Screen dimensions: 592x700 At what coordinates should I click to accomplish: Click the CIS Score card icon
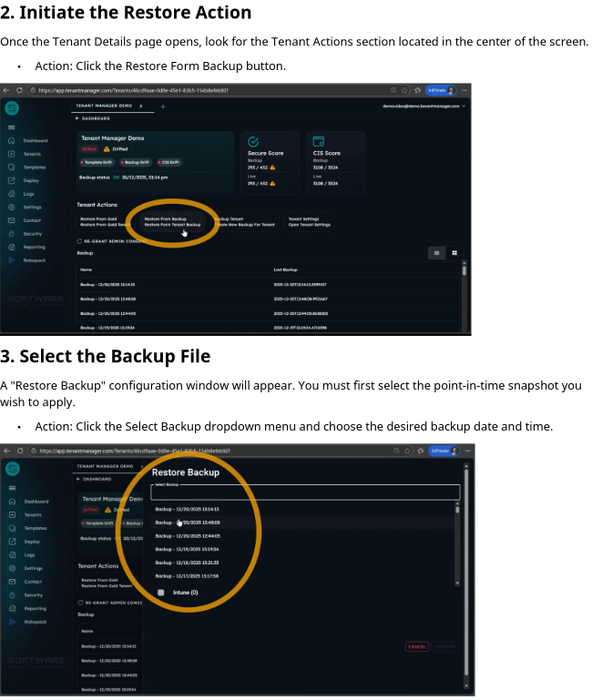point(319,142)
